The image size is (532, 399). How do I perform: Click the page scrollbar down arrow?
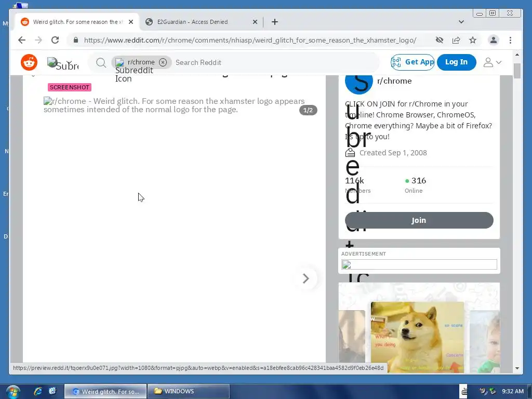coord(517,368)
